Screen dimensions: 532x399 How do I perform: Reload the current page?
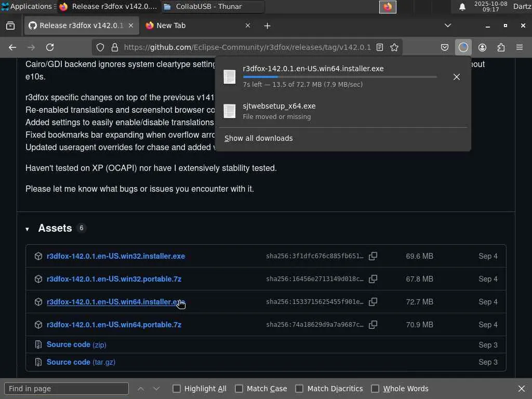(50, 47)
